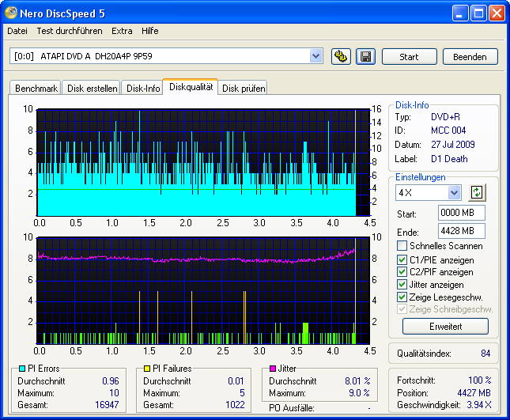The width and height of the screenshot is (510, 420).
Task: Click the PI Errors graph area
Action: 204,162
